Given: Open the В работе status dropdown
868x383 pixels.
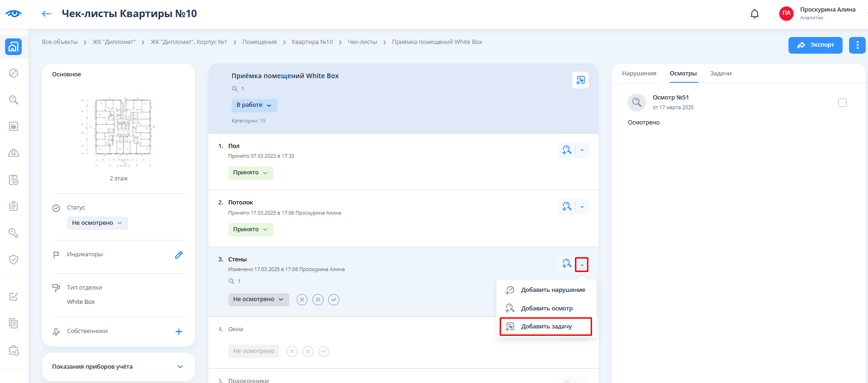Looking at the screenshot, I should tap(254, 105).
